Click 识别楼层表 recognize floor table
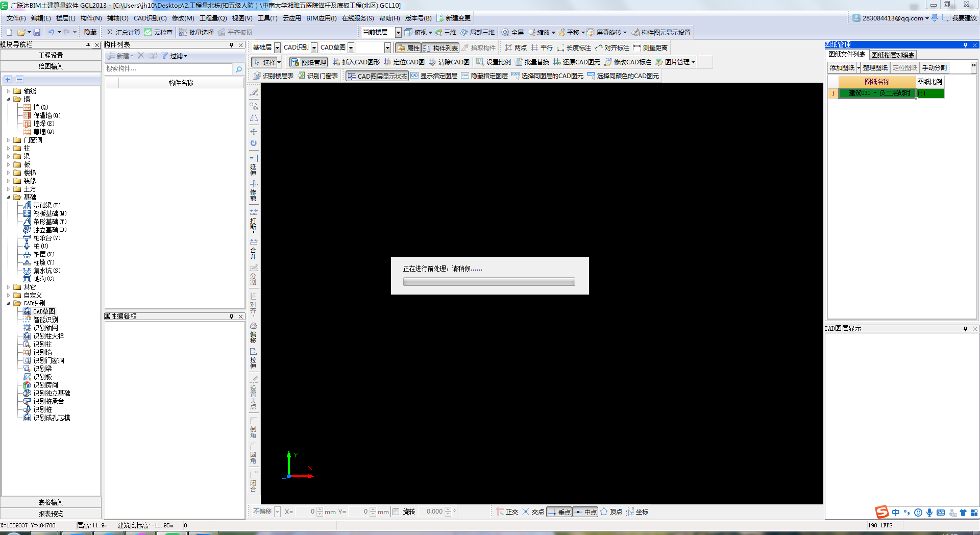The width and height of the screenshot is (980, 535). coord(274,76)
